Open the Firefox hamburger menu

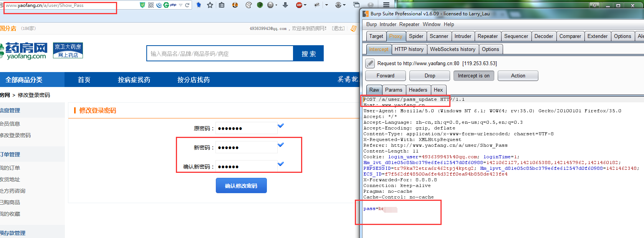(386, 5)
